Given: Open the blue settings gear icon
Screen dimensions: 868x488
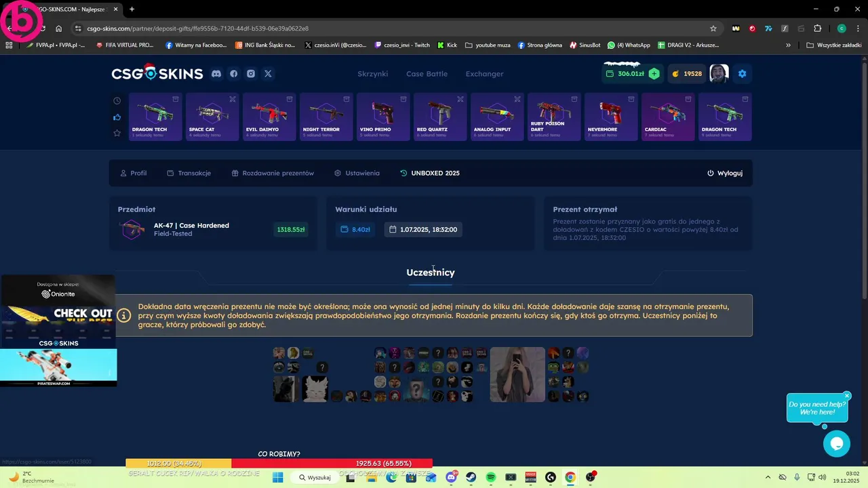Looking at the screenshot, I should (x=742, y=74).
